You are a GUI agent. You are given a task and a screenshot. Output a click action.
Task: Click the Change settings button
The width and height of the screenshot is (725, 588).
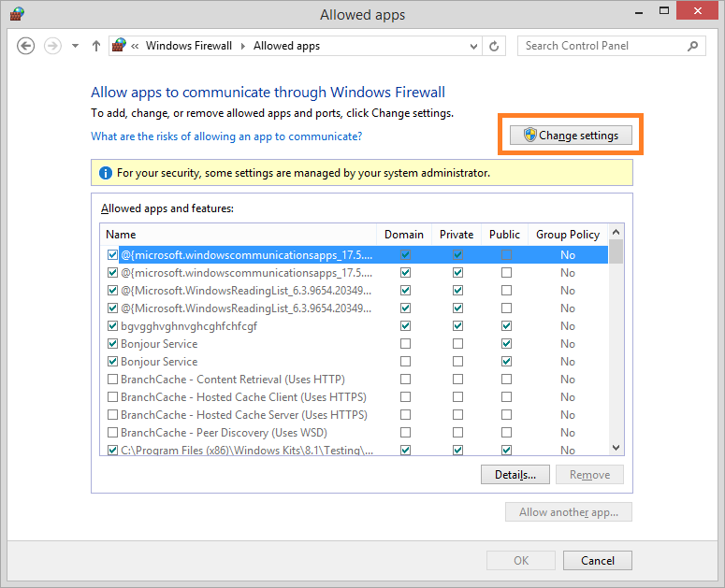pyautogui.click(x=572, y=136)
